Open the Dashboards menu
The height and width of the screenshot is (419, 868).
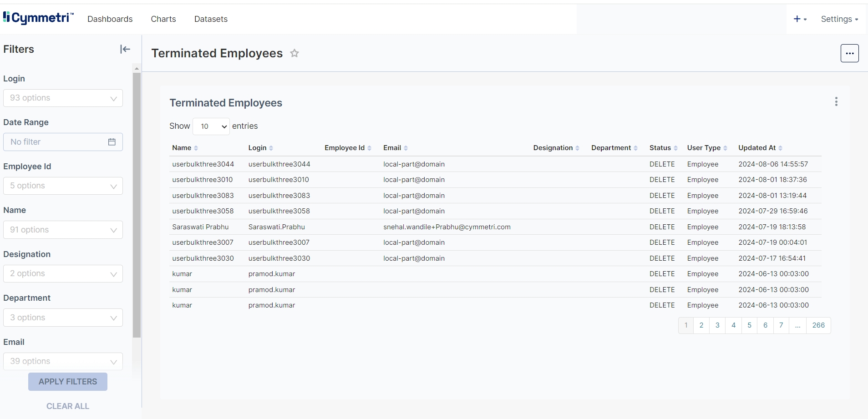[x=110, y=19]
